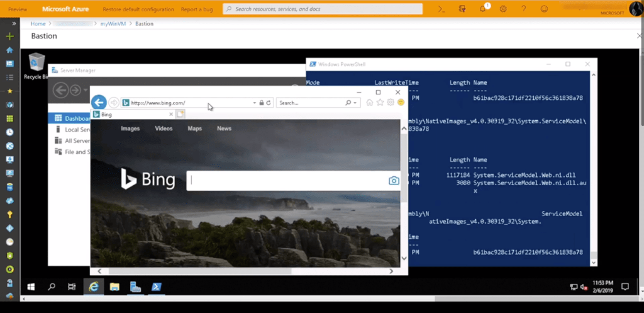Click Internet Explorer icon on taskbar
Viewport: 644px width, 313px height.
coord(94,287)
